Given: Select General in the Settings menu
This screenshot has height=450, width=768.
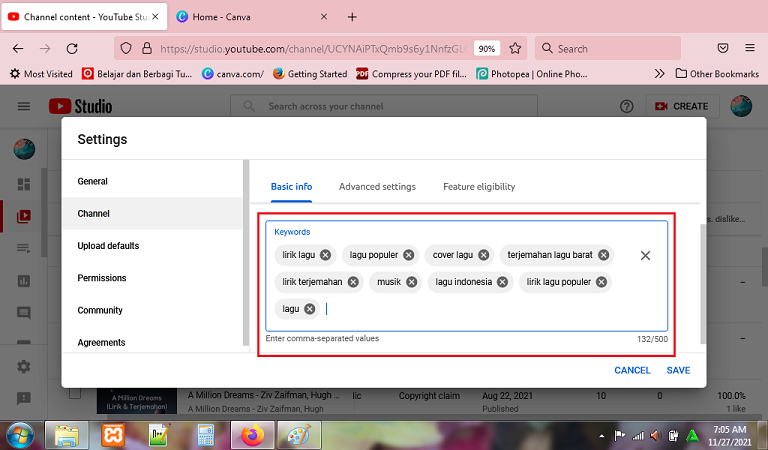Looking at the screenshot, I should pos(153,181).
